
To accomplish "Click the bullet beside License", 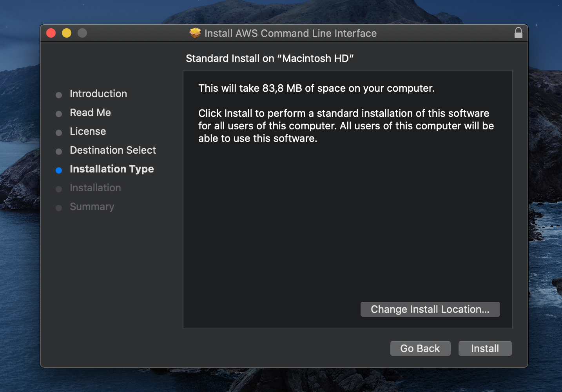I will tap(59, 132).
